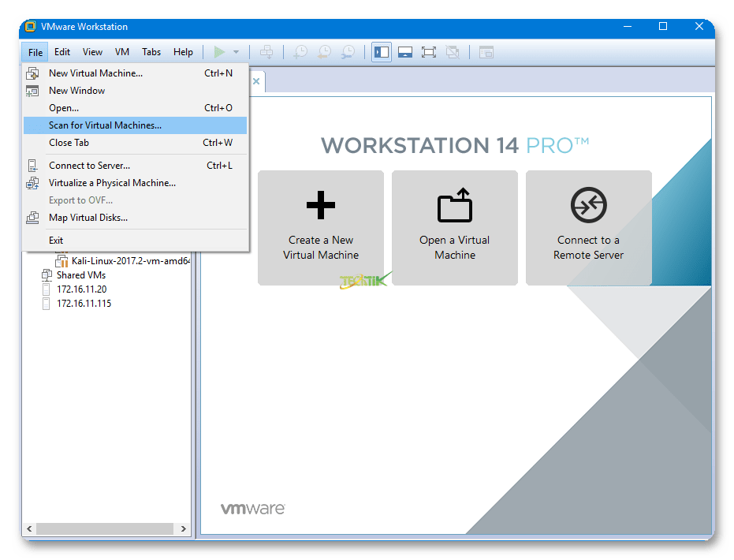Select Virtualize a Physical Machine option
Viewport: 734px width, 560px height.
[x=112, y=183]
